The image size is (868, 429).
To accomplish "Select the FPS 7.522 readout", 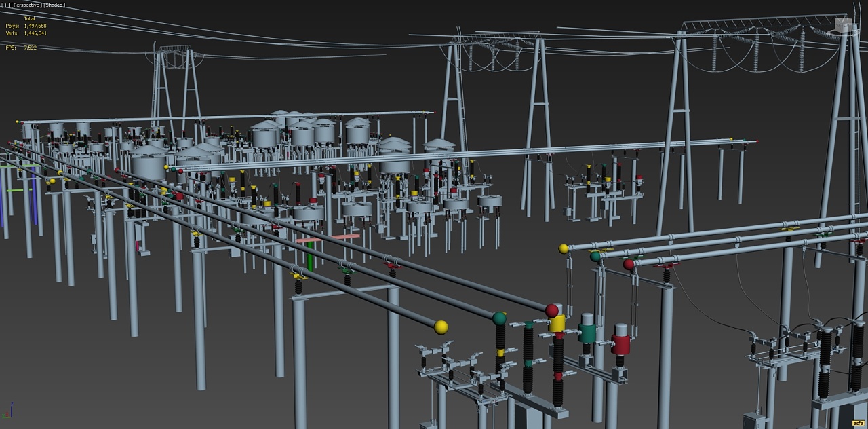I will (21, 48).
